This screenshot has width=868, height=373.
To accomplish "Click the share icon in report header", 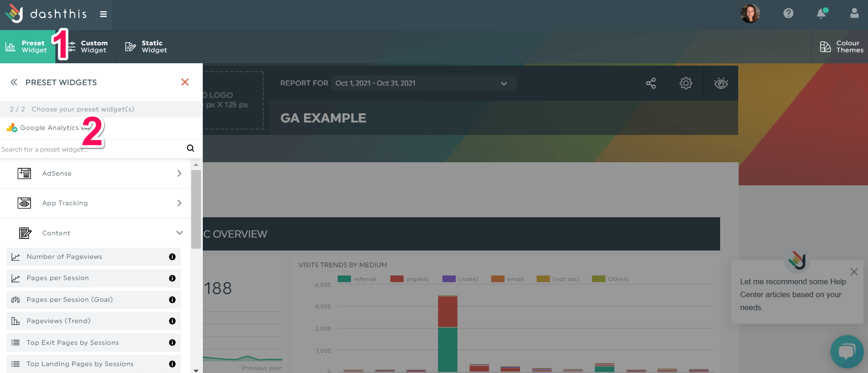I will (x=651, y=83).
